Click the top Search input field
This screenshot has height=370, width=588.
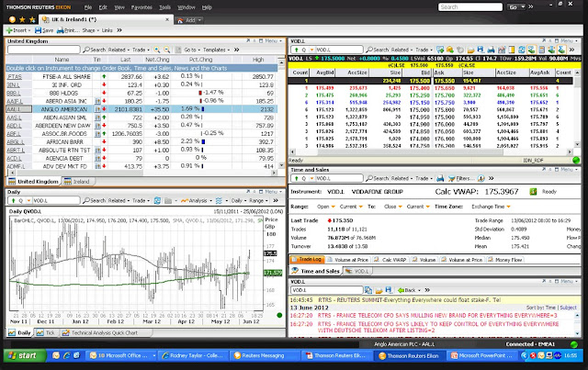click(470, 7)
